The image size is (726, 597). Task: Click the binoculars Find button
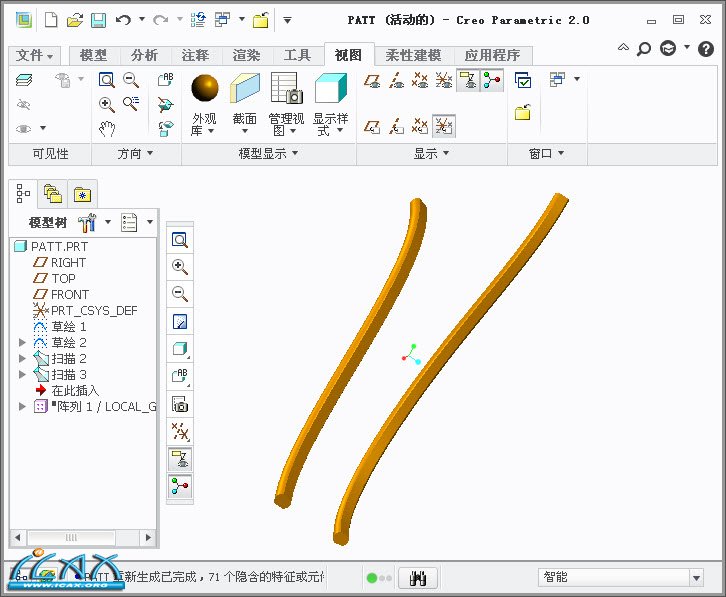(418, 578)
